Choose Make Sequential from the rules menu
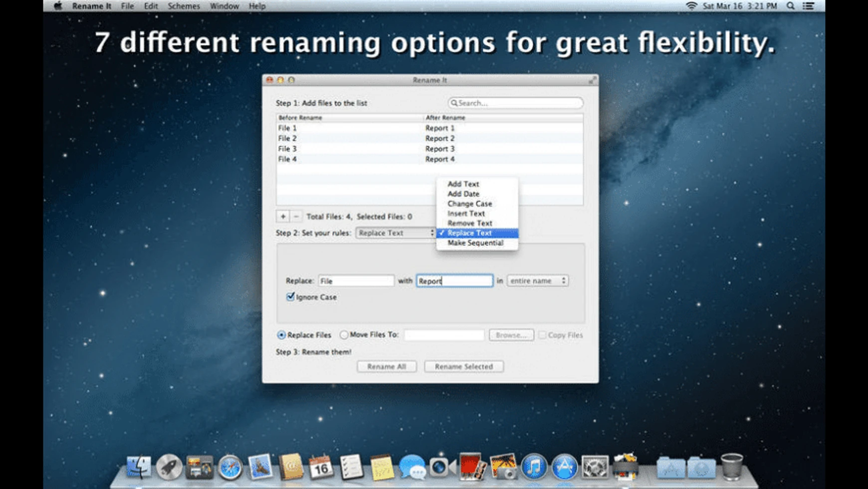Viewport: 868px width, 489px height. coord(475,243)
